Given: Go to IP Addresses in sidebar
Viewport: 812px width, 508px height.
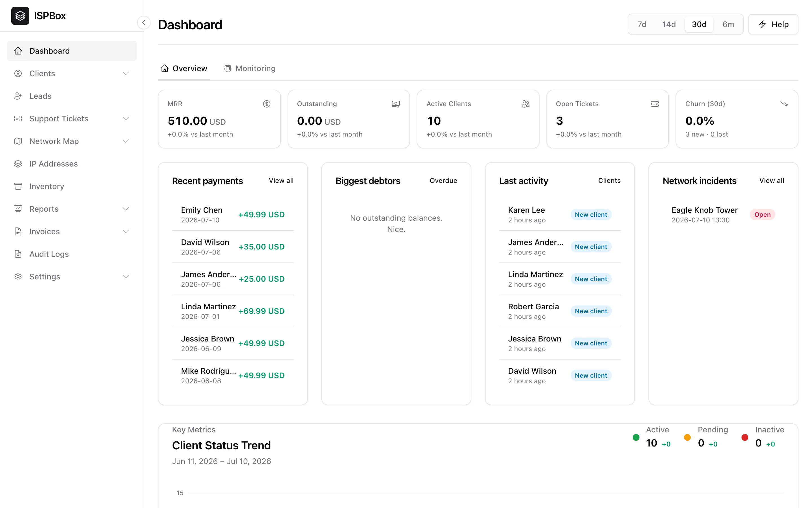Looking at the screenshot, I should pyautogui.click(x=72, y=164).
